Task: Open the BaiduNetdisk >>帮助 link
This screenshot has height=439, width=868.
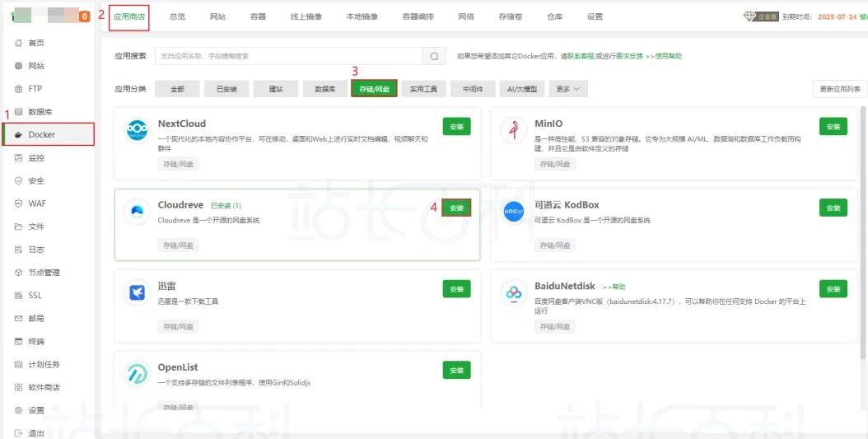Action: coord(614,287)
